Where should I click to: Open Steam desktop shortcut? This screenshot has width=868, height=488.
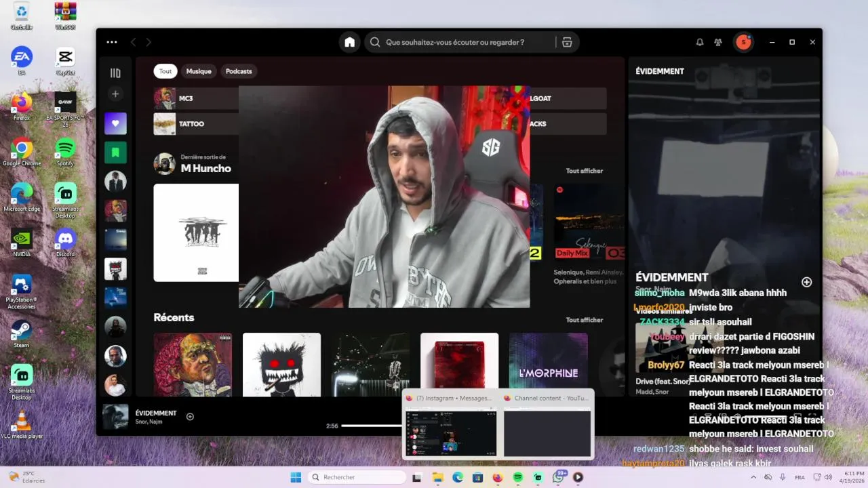tap(22, 333)
